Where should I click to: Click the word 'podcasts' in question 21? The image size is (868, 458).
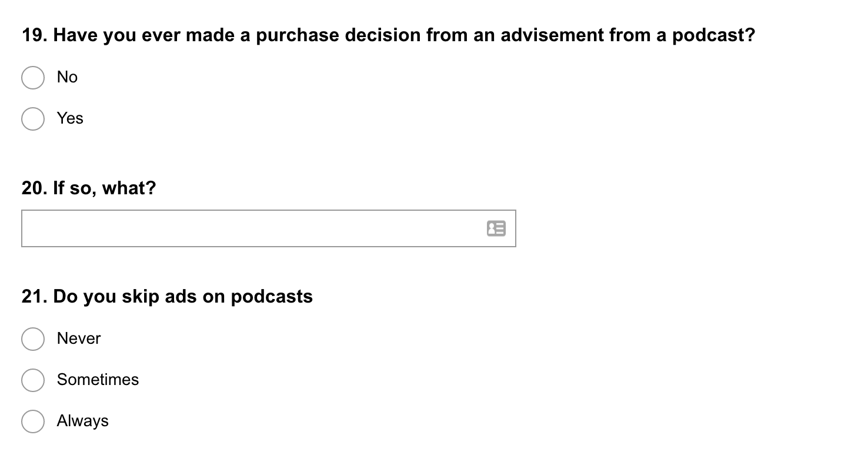pos(272,297)
